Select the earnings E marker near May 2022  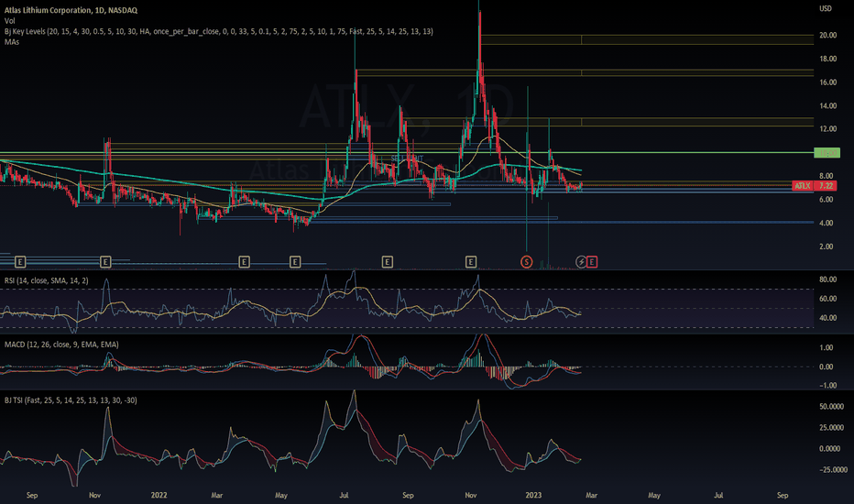point(295,262)
